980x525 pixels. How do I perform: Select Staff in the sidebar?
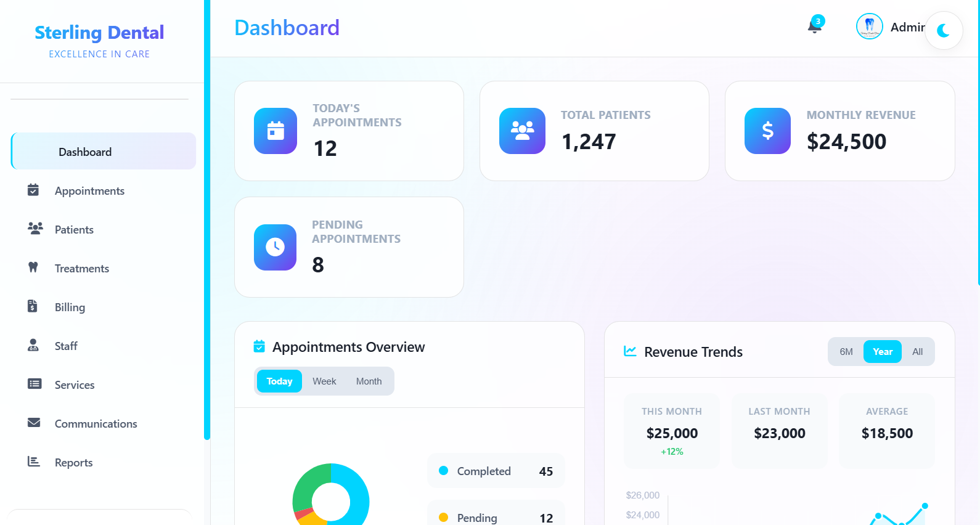click(104, 346)
